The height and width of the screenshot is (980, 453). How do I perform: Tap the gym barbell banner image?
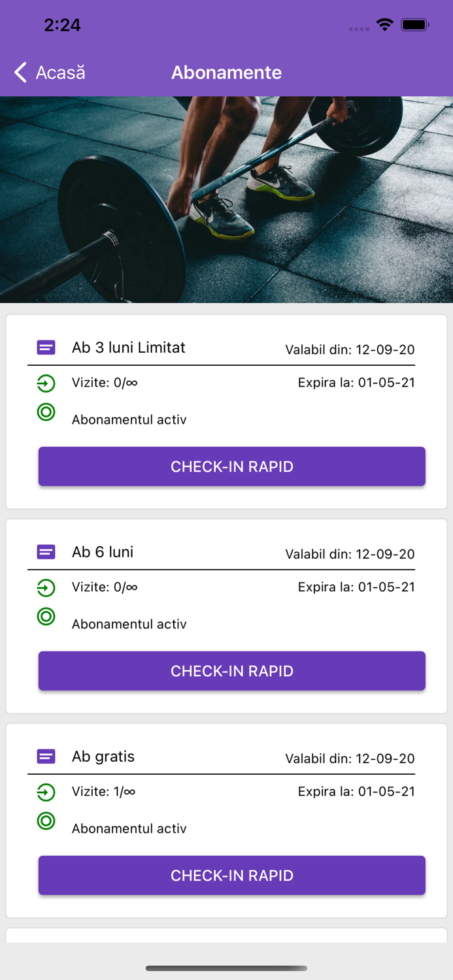(x=226, y=199)
